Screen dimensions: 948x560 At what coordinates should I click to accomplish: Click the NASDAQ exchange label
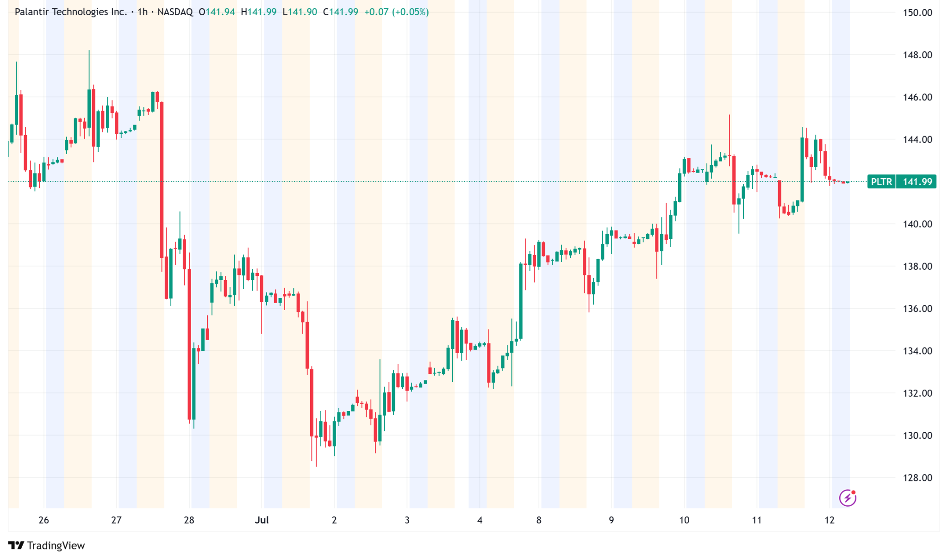tap(175, 12)
